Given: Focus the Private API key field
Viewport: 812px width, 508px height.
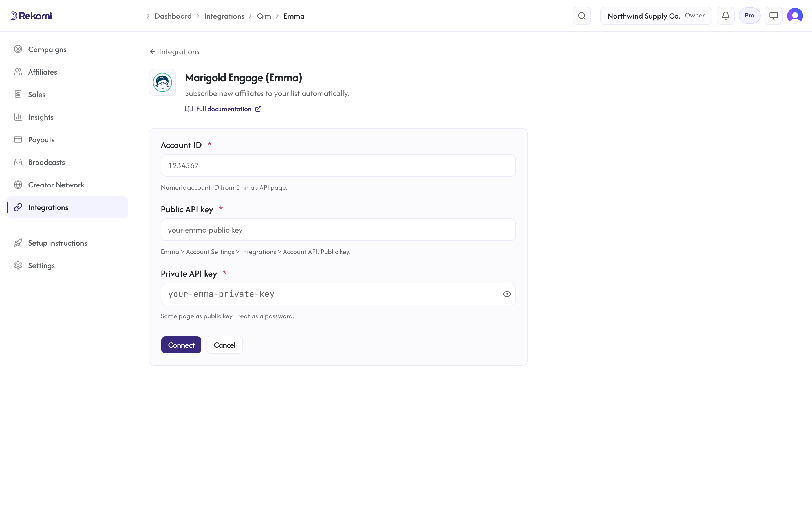Looking at the screenshot, I should [338, 294].
